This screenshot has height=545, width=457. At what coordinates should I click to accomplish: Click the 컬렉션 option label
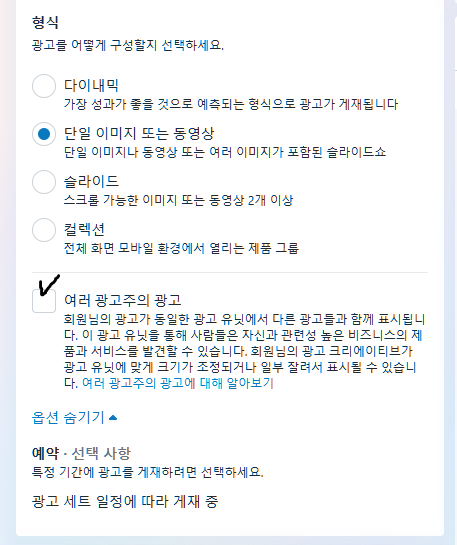click(x=84, y=229)
